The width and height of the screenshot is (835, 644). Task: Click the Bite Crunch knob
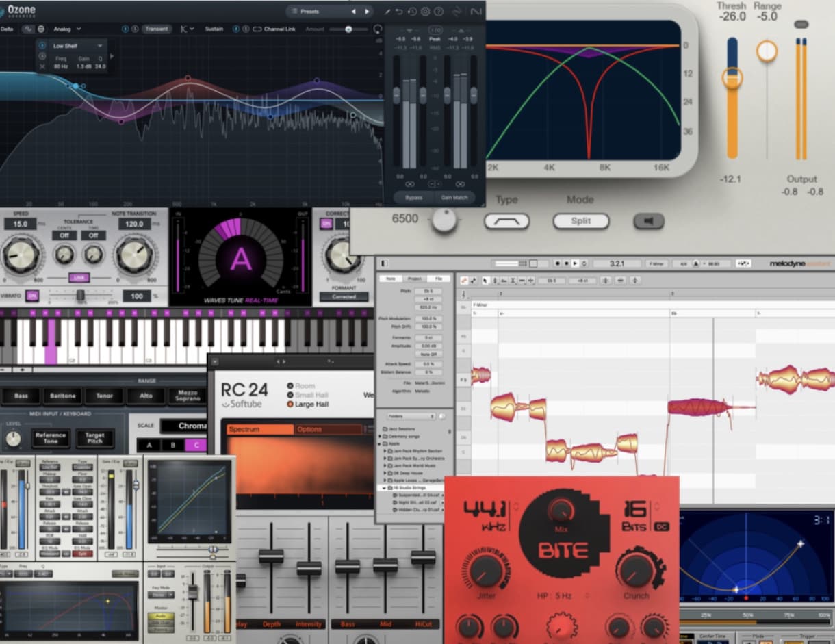636,569
